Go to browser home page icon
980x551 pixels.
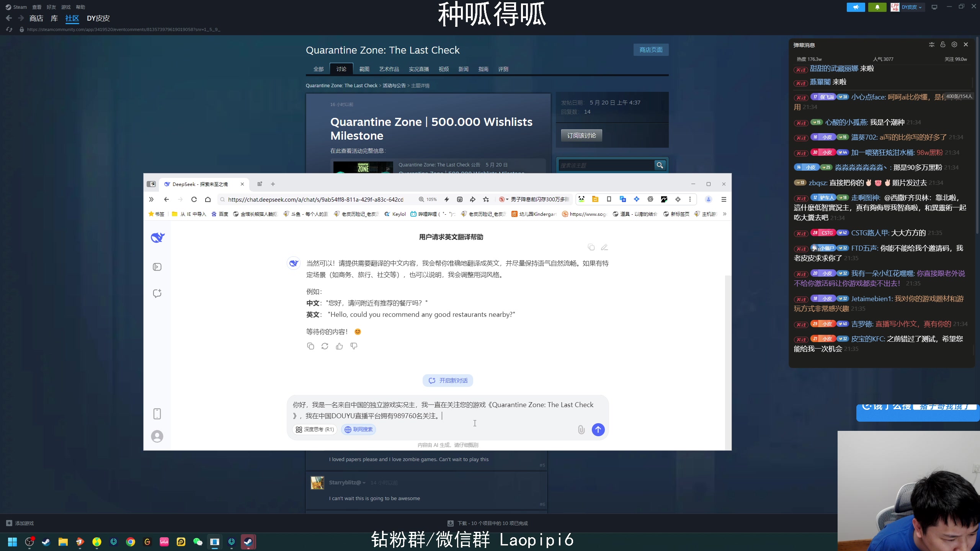pos(208,199)
